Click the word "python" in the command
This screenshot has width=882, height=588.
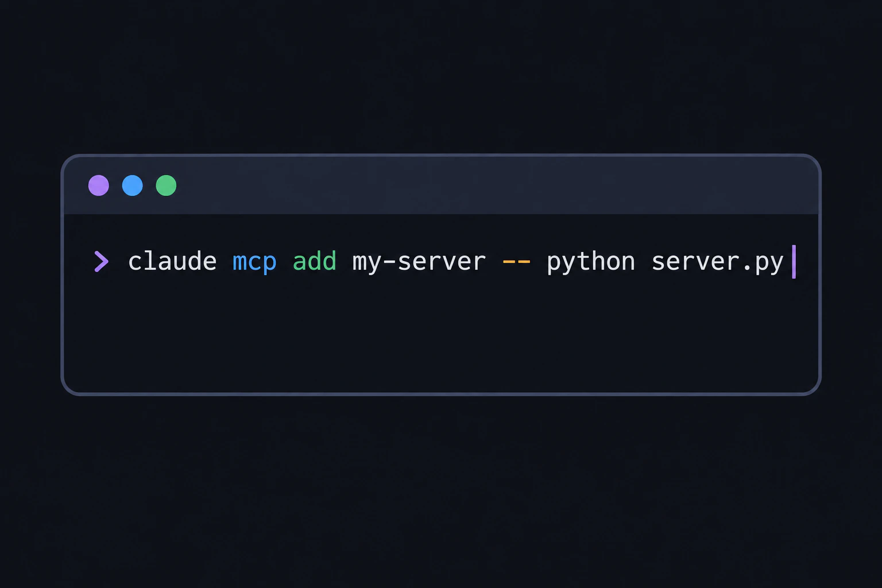pos(591,262)
